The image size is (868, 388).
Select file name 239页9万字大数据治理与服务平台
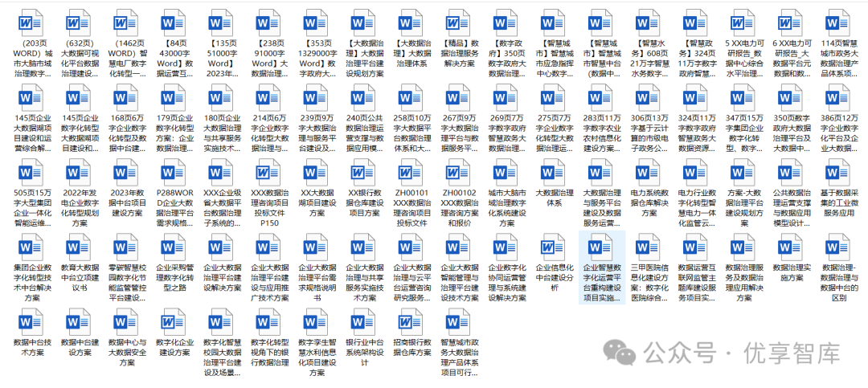[316, 133]
